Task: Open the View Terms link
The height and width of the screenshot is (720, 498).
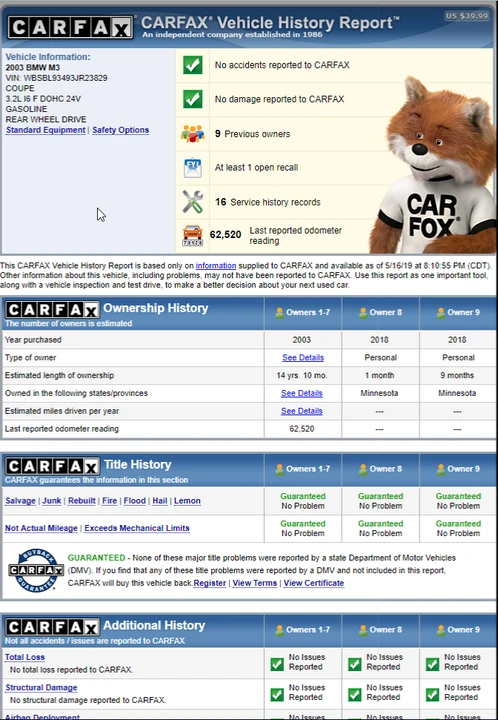Action: (x=255, y=583)
